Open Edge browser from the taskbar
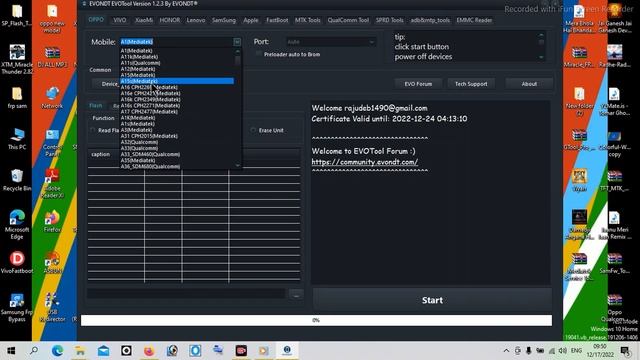 point(57,351)
